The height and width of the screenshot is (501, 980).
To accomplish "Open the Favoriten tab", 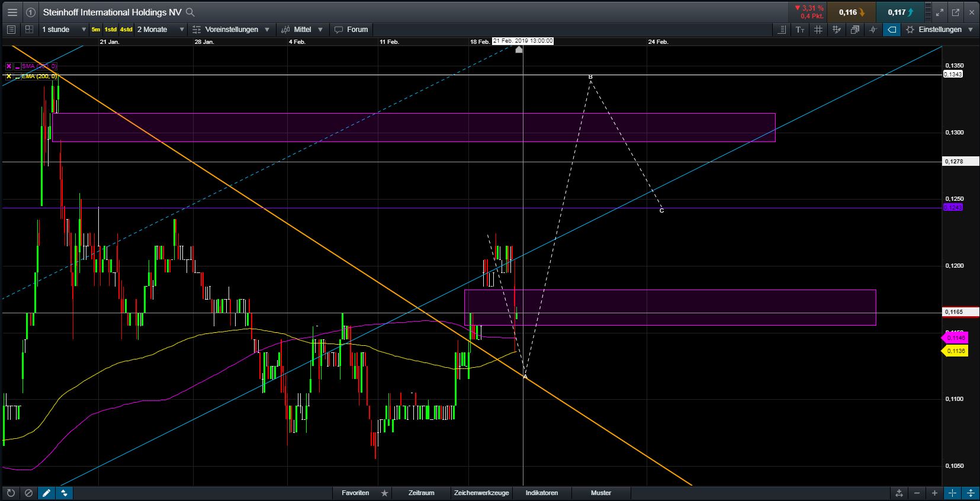I will coord(355,493).
